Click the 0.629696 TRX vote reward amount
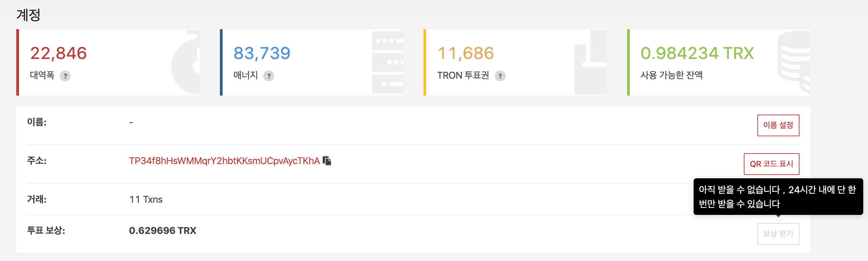This screenshot has height=261, width=868. coord(163,230)
